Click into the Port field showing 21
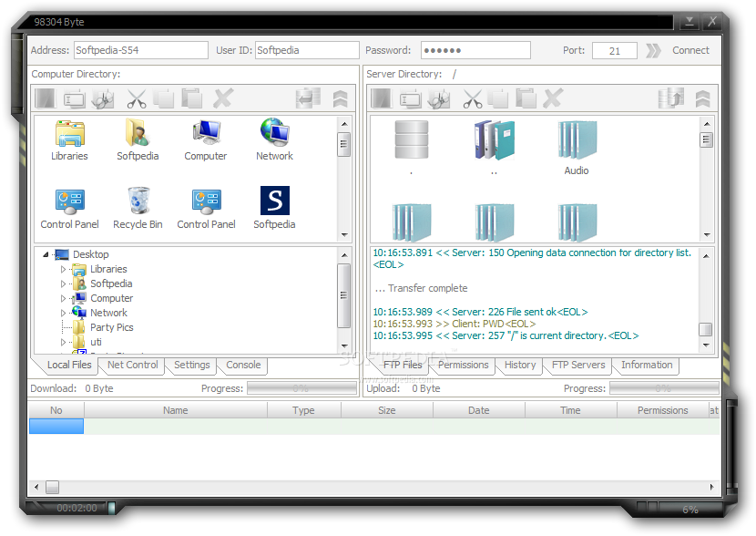The height and width of the screenshot is (536, 756). [x=615, y=51]
